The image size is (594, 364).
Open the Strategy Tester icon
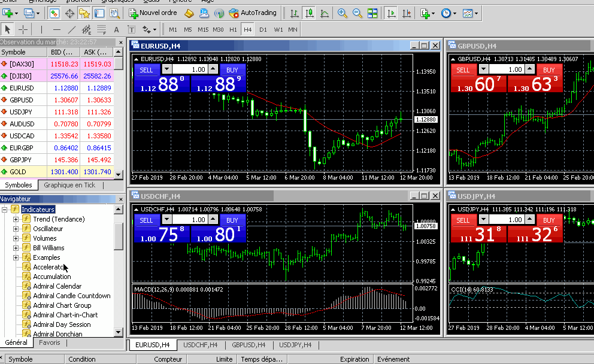click(114, 13)
